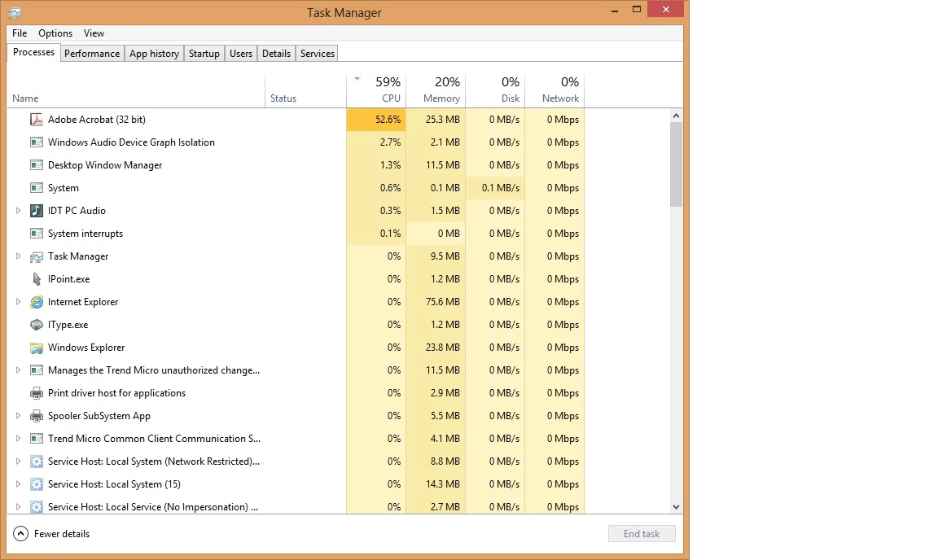Sort processes by Name column header
The height and width of the screenshot is (560, 938).
136,90
